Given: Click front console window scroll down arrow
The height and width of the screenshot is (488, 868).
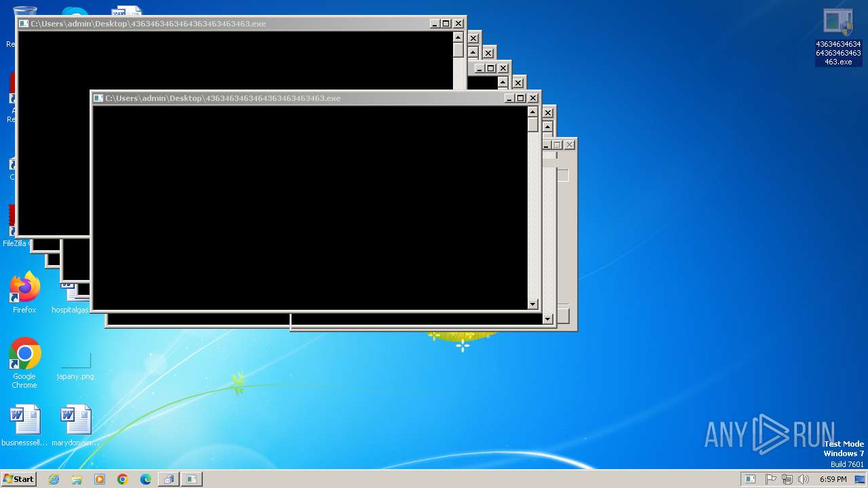Looking at the screenshot, I should coord(532,304).
